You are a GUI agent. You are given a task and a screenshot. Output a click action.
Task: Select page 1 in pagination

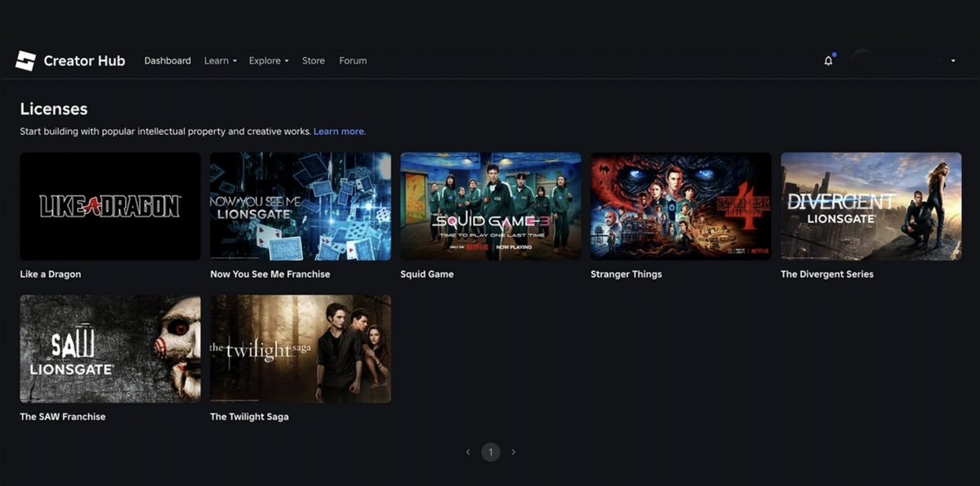[491, 452]
